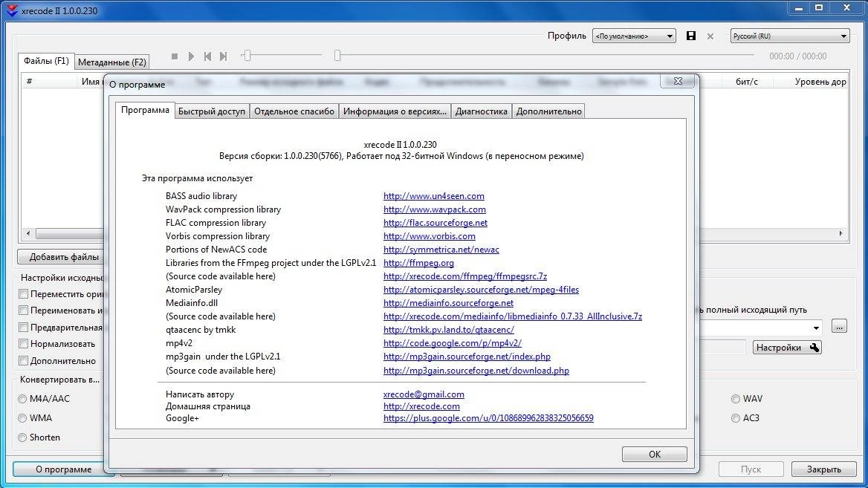Switch to Метаданные (F2) tab
Viewport: 868px width, 488px height.
point(111,62)
